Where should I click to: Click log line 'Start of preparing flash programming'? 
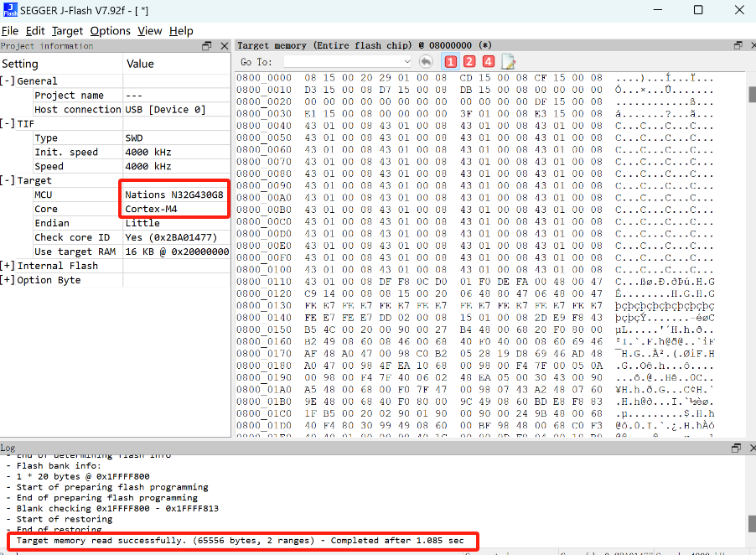(x=112, y=487)
